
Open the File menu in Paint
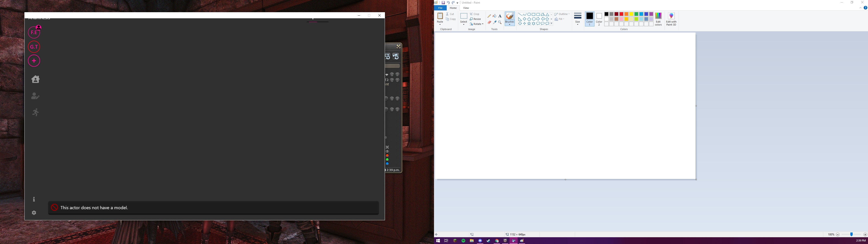coord(440,8)
